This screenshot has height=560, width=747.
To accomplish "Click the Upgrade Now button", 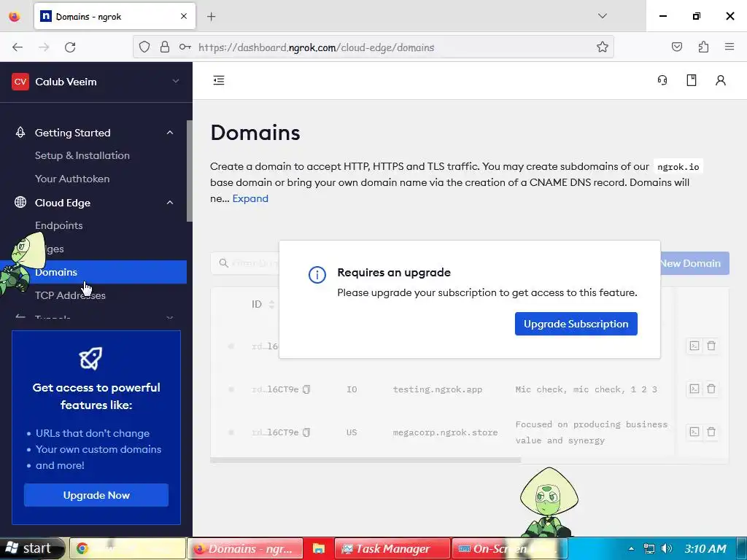I will tap(96, 495).
